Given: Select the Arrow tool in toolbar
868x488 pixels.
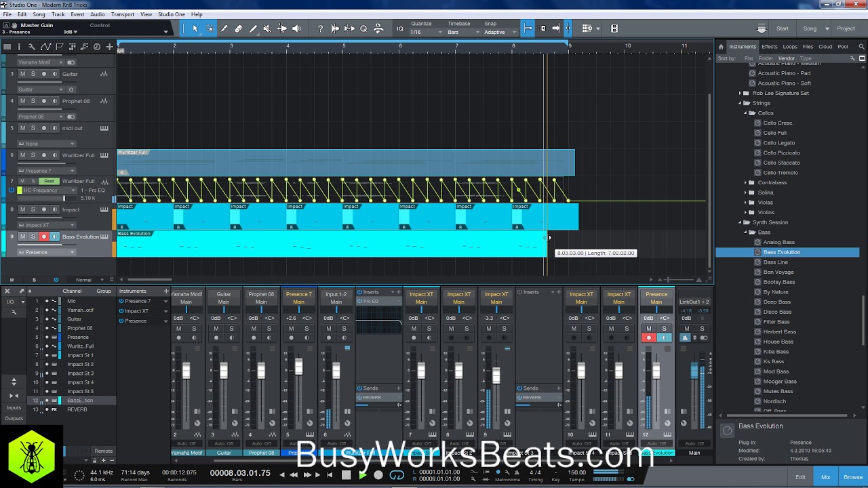Looking at the screenshot, I should pos(195,28).
